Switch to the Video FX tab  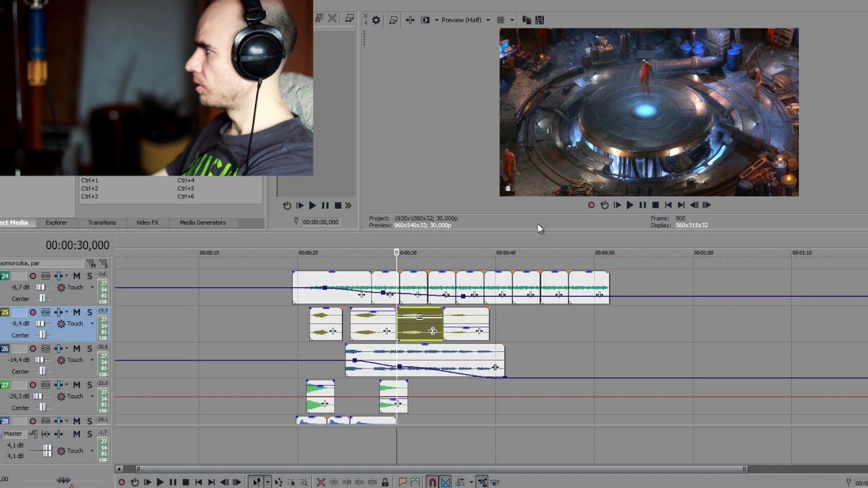147,222
